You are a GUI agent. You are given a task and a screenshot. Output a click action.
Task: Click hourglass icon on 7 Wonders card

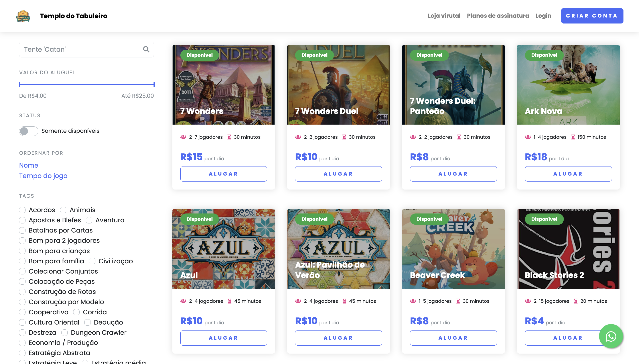[229, 137]
